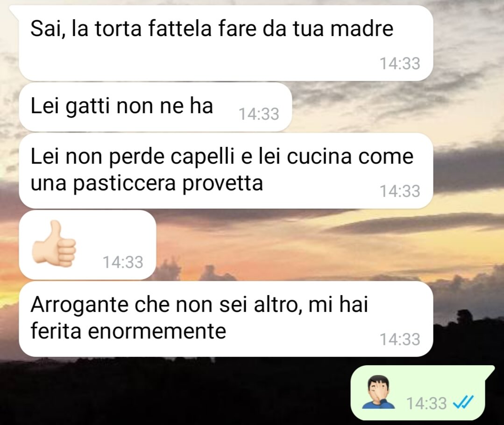
Task: Click timestamp of 'pasticcera provetta' message
Action: click(x=400, y=191)
